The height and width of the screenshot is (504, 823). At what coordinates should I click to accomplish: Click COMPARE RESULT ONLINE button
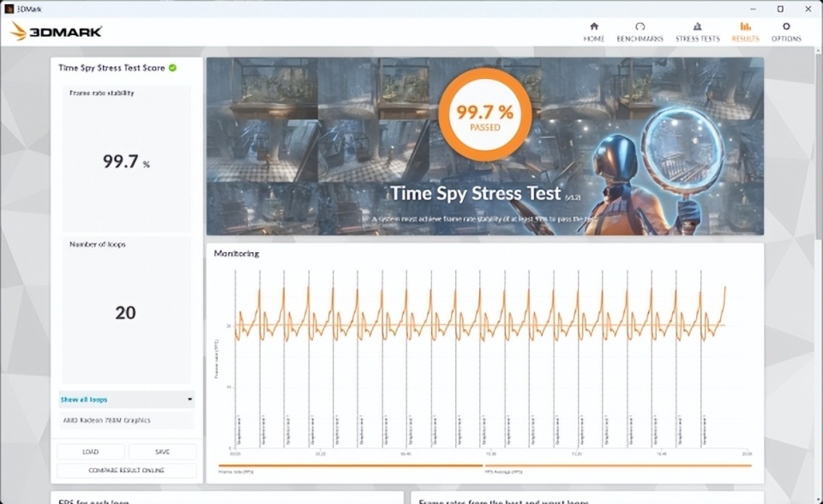click(x=126, y=470)
